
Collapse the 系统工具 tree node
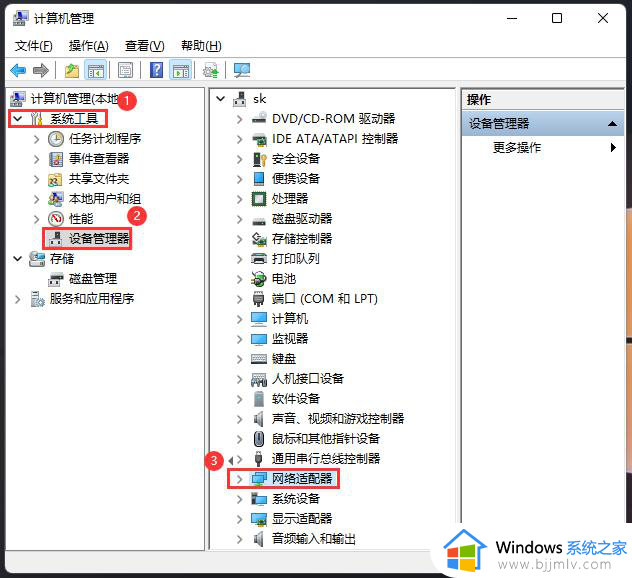pyautogui.click(x=18, y=119)
